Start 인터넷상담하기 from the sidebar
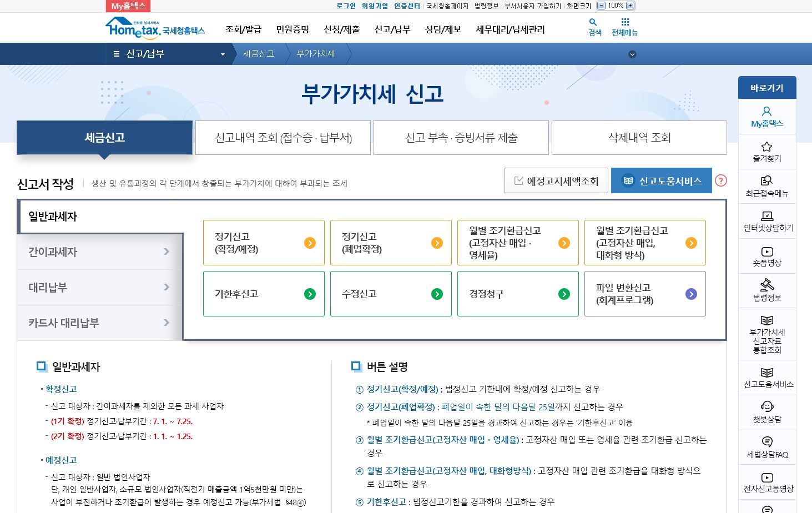This screenshot has height=513, width=812. pos(766,221)
